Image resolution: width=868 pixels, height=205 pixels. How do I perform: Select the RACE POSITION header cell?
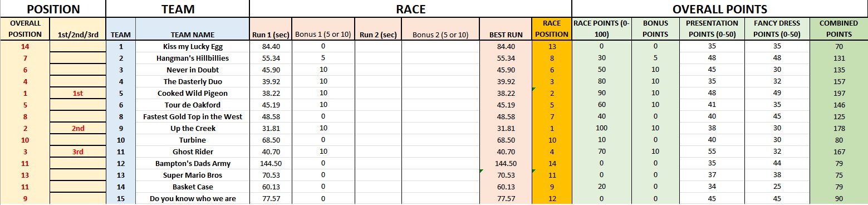tap(552, 29)
